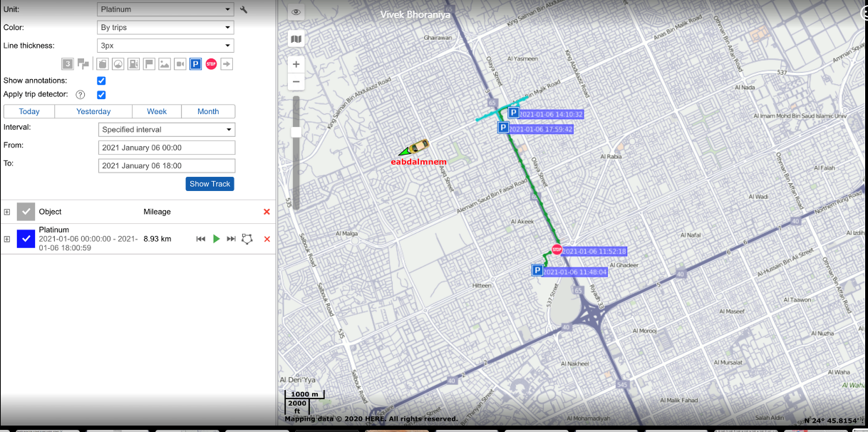
Task: Toggle fuel filling markers pump icon
Action: point(133,64)
